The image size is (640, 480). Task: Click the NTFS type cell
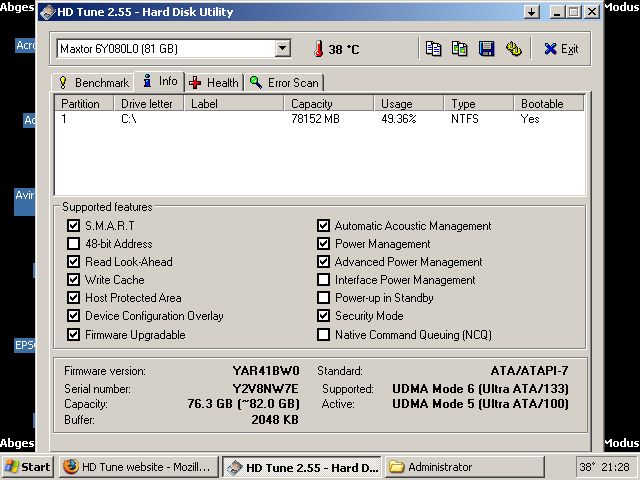[464, 119]
